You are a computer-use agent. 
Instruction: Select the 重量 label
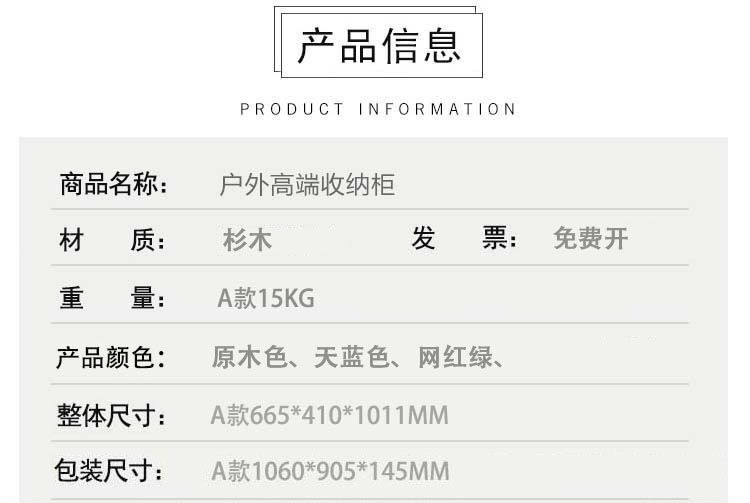coord(114,298)
